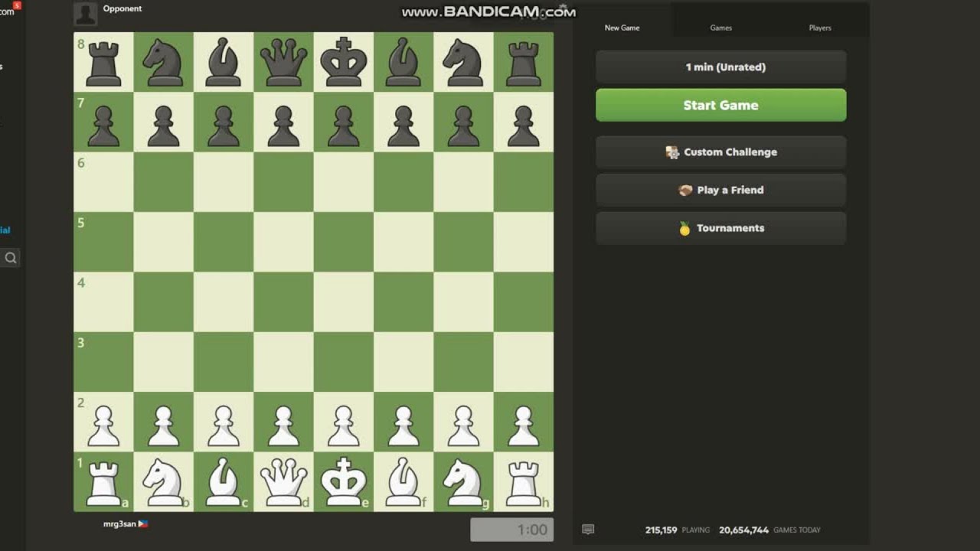980x551 pixels.
Task: Click the black queen on d8
Action: pos(283,62)
